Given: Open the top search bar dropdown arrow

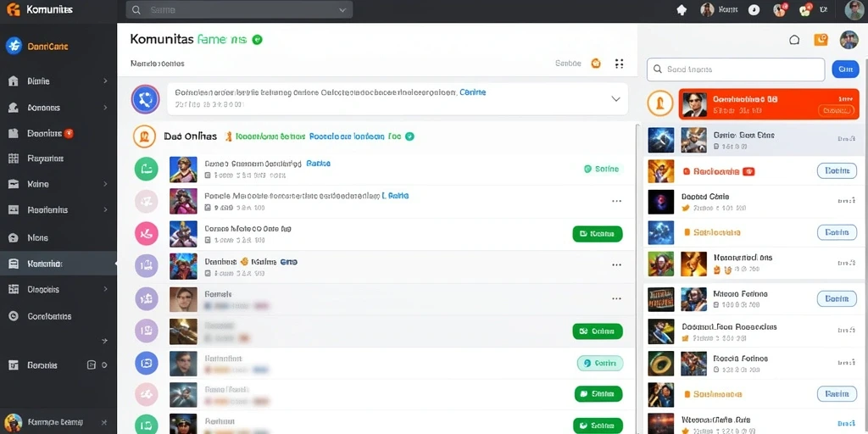Looking at the screenshot, I should tap(342, 10).
